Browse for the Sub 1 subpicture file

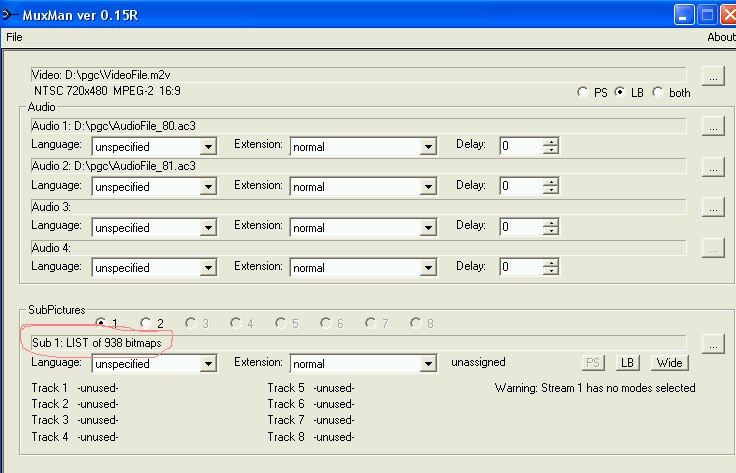(713, 344)
